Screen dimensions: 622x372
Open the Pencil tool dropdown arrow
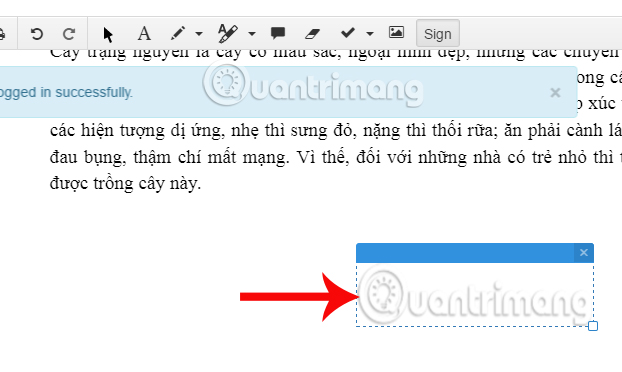(199, 34)
